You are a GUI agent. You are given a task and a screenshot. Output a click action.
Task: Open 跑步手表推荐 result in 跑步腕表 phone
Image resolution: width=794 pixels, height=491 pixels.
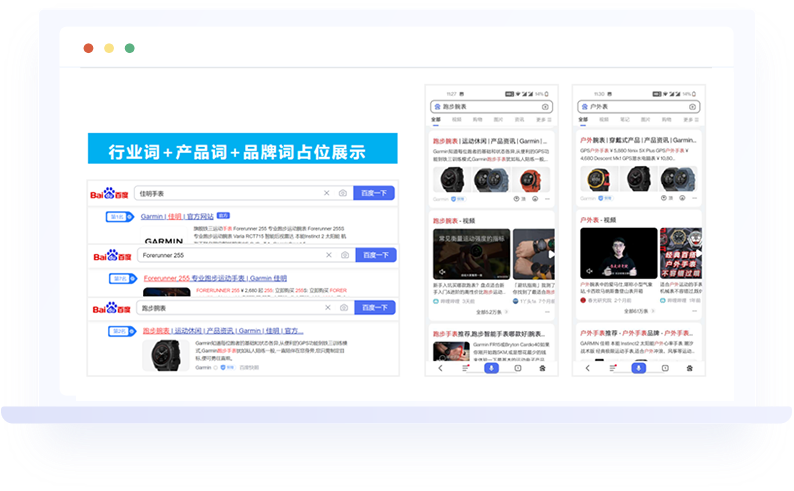tap(489, 334)
